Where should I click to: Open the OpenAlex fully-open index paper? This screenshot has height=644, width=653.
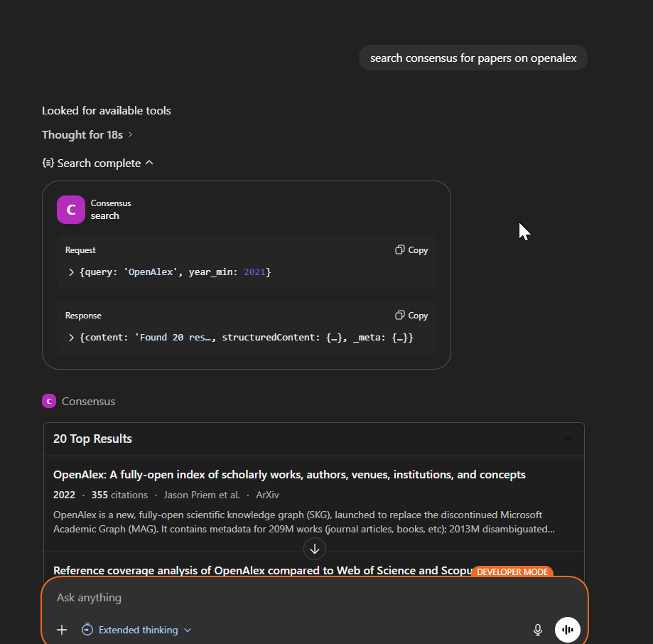pos(289,475)
